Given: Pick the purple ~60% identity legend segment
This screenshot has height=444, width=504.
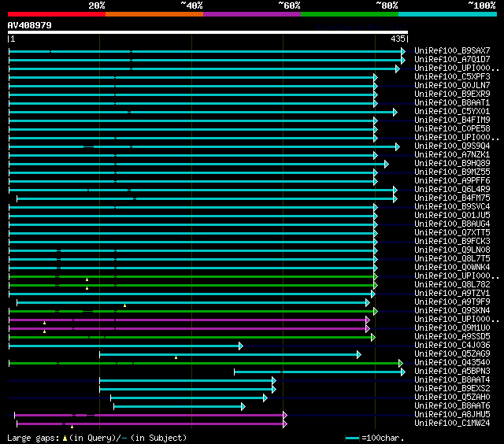Looking at the screenshot, I should (251, 14).
